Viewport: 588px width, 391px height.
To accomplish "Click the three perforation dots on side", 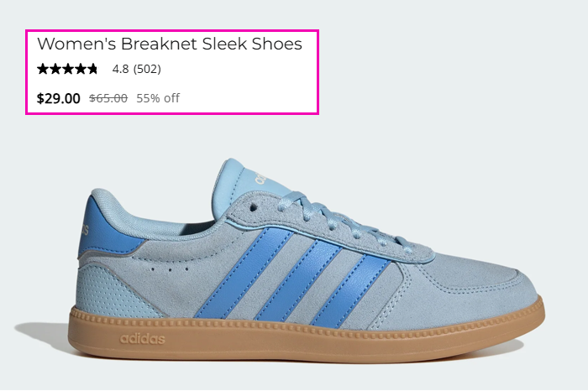I will 170,269.
